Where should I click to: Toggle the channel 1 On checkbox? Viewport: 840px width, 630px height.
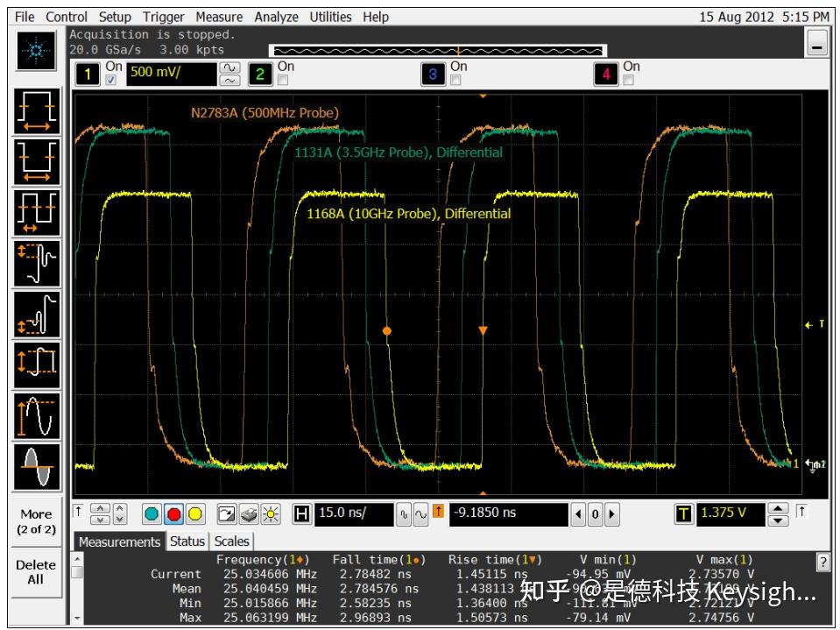(x=111, y=80)
